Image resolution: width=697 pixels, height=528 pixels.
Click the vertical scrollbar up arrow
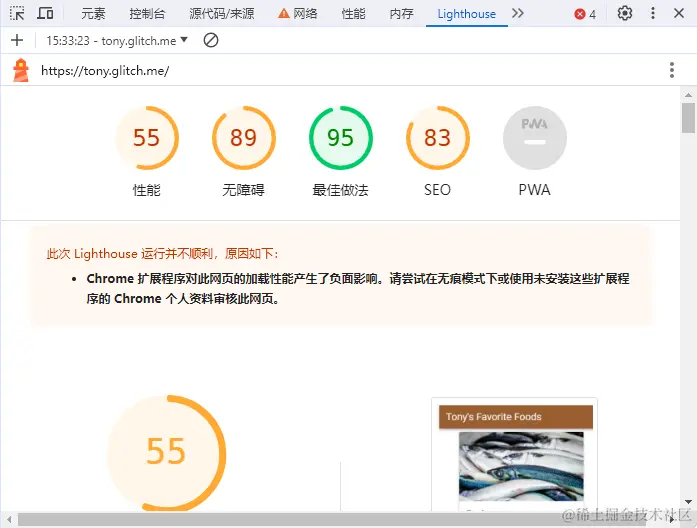pos(688,95)
